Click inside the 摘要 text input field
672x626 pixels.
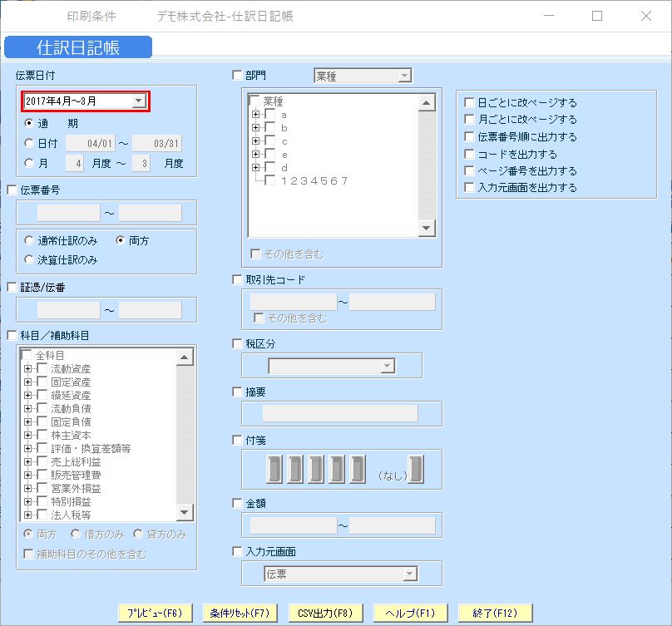click(341, 413)
